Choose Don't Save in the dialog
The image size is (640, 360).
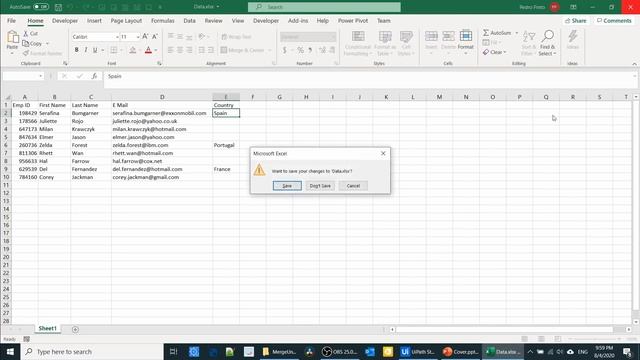[x=320, y=186]
